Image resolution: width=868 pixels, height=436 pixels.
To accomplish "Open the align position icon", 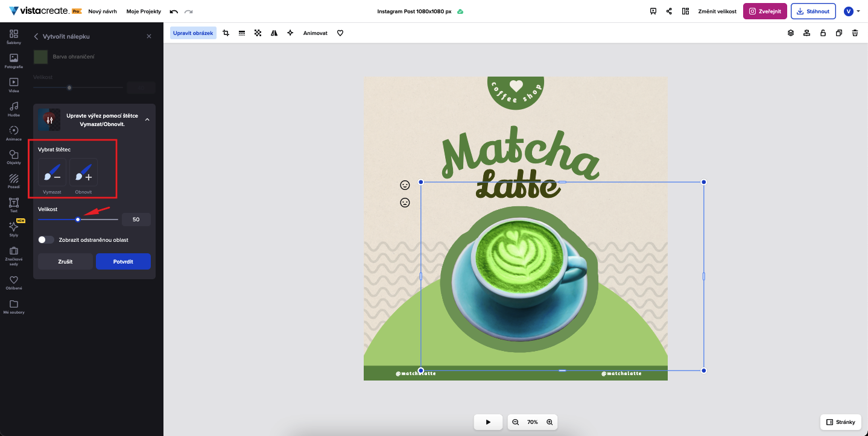I will pyautogui.click(x=806, y=33).
